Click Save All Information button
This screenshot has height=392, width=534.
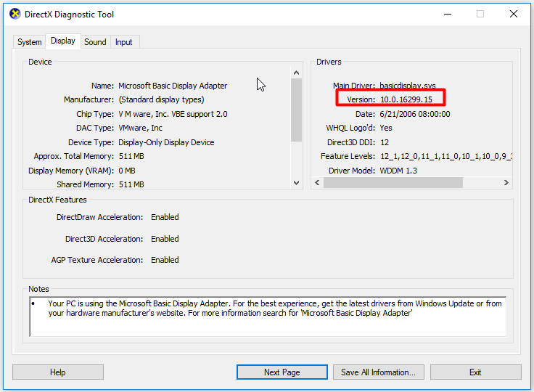pyautogui.click(x=378, y=372)
